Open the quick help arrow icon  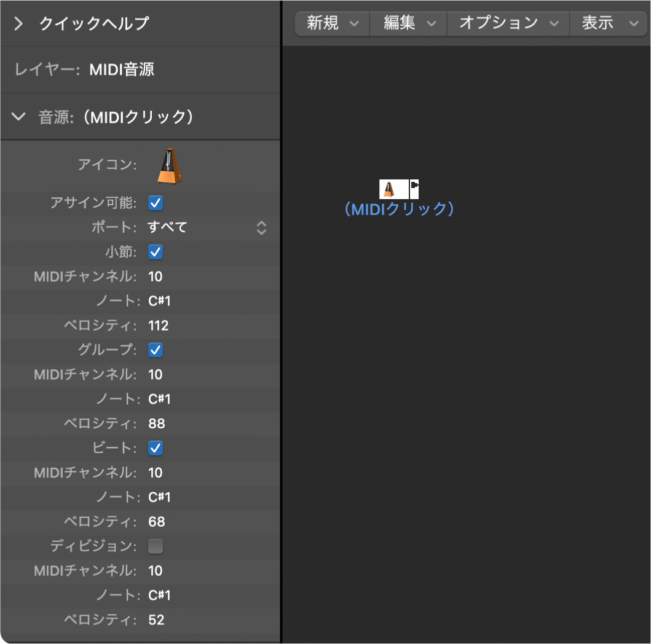click(18, 23)
